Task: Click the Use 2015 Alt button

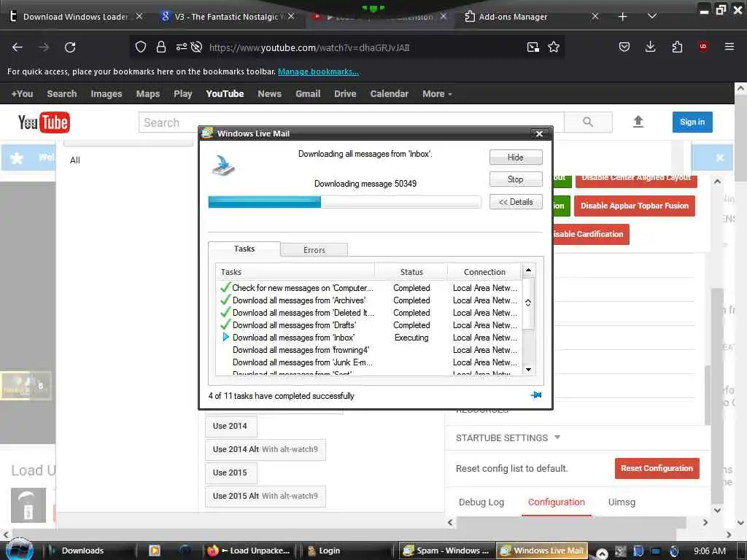Action: pyautogui.click(x=266, y=496)
